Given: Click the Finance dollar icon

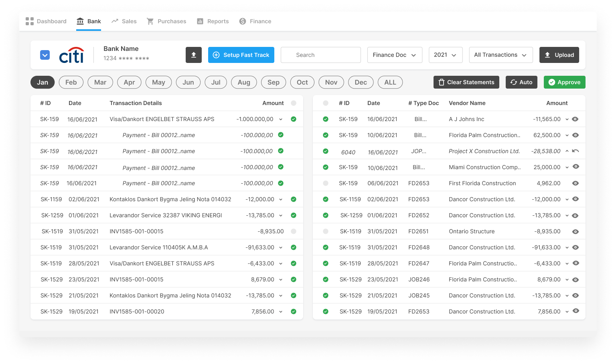Looking at the screenshot, I should [x=243, y=21].
